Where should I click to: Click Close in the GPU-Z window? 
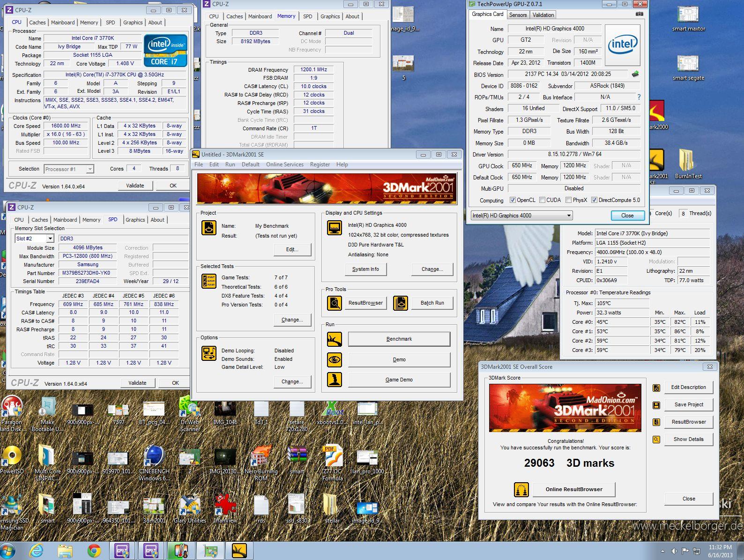627,216
